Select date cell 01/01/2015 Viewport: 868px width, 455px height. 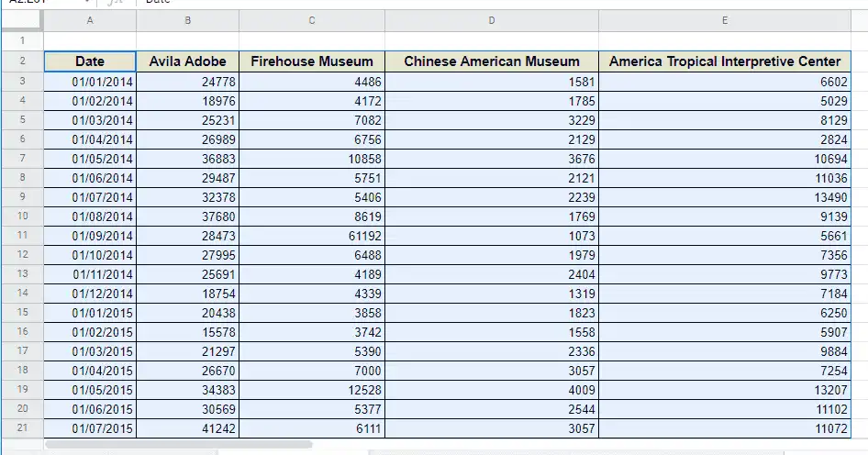(90, 312)
